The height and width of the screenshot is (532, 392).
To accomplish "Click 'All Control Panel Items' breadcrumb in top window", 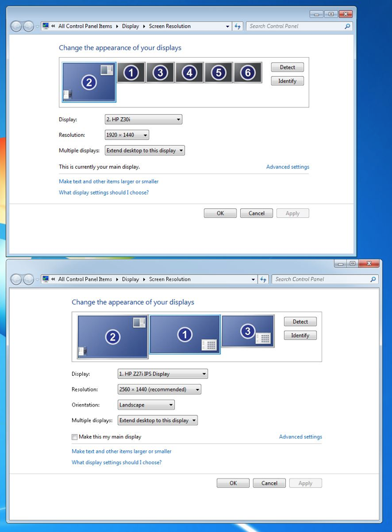I will pyautogui.click(x=85, y=26).
